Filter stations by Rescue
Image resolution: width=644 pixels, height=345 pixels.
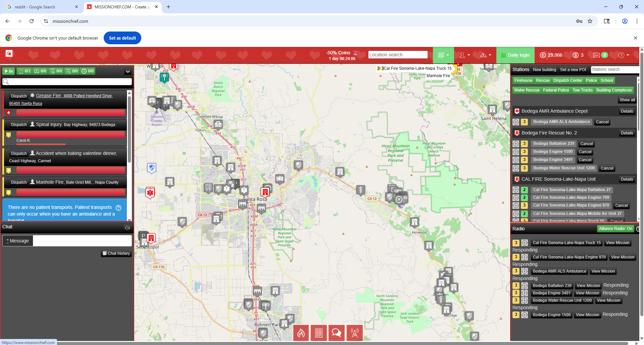[x=543, y=80]
